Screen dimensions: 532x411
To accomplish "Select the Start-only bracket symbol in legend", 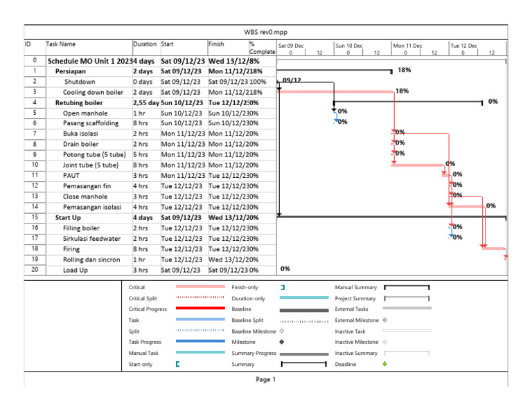I will [x=178, y=364].
